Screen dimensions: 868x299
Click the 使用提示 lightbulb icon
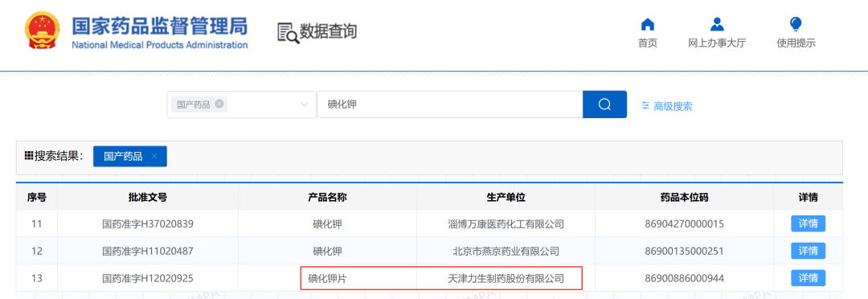pyautogui.click(x=796, y=24)
